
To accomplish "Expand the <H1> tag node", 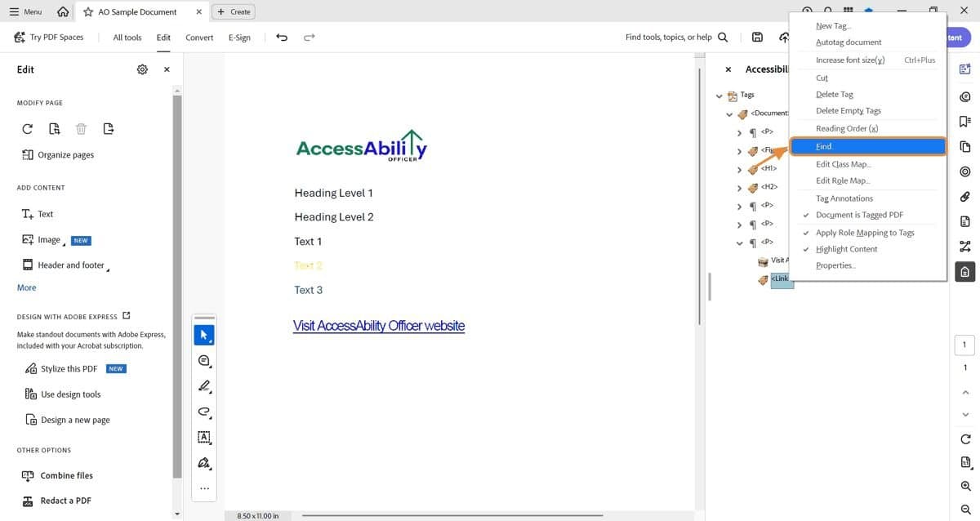I will click(739, 168).
